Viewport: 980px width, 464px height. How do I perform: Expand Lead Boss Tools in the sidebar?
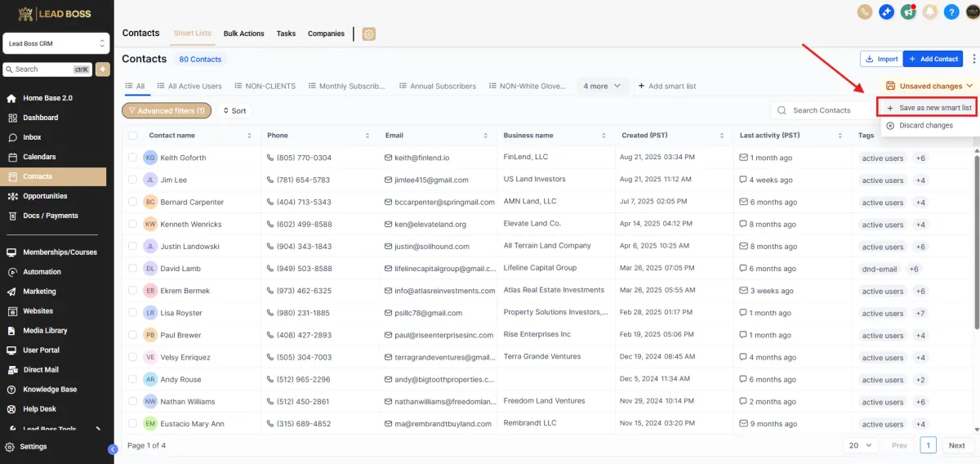[x=53, y=429]
